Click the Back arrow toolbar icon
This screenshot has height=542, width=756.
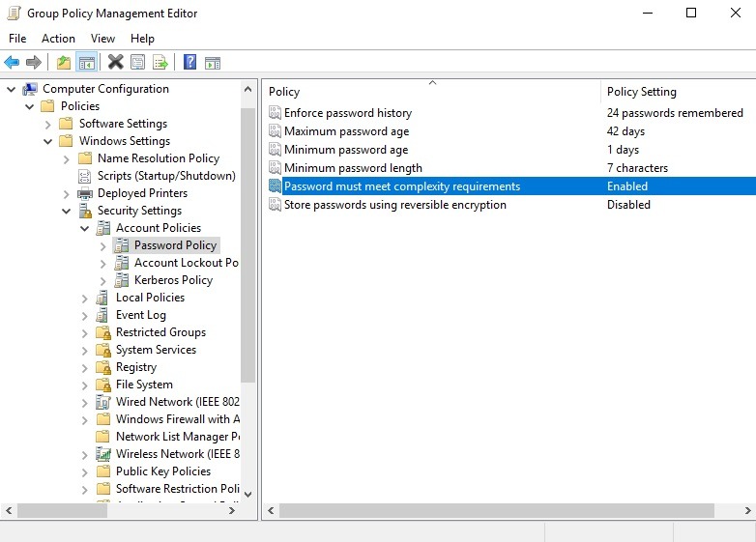click(12, 63)
